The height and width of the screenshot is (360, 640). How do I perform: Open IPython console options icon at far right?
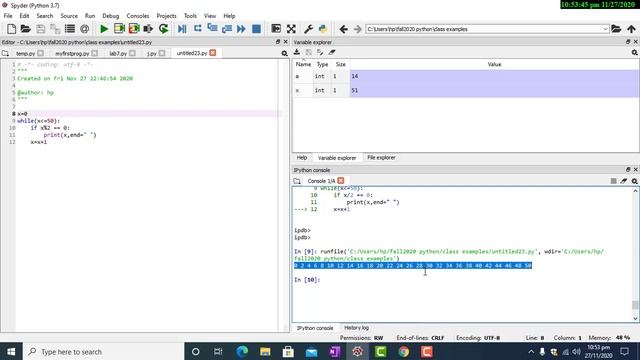coord(634,181)
